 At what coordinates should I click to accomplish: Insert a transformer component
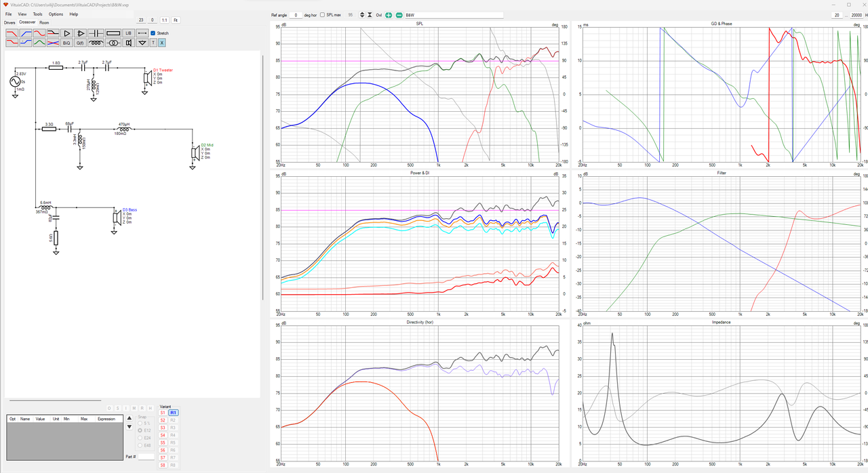click(x=113, y=43)
